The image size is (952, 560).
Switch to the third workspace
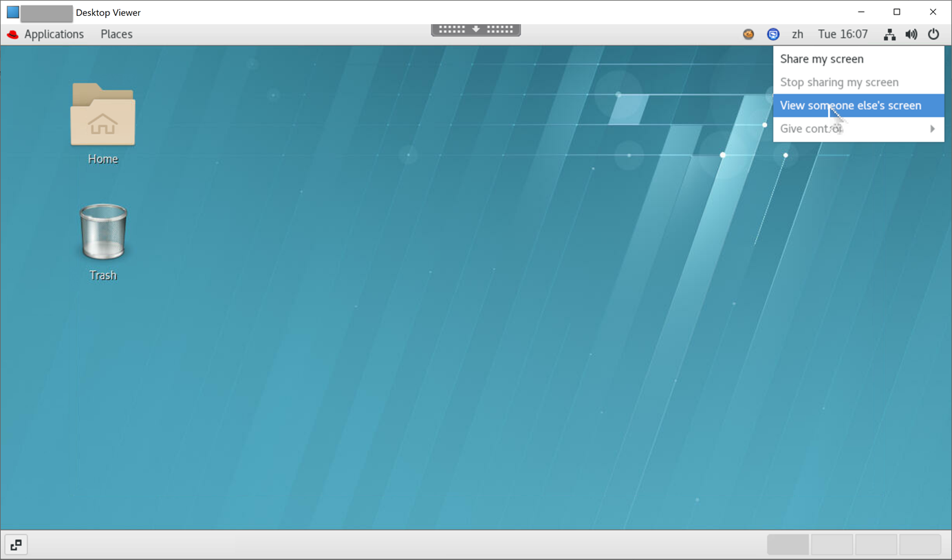(876, 545)
